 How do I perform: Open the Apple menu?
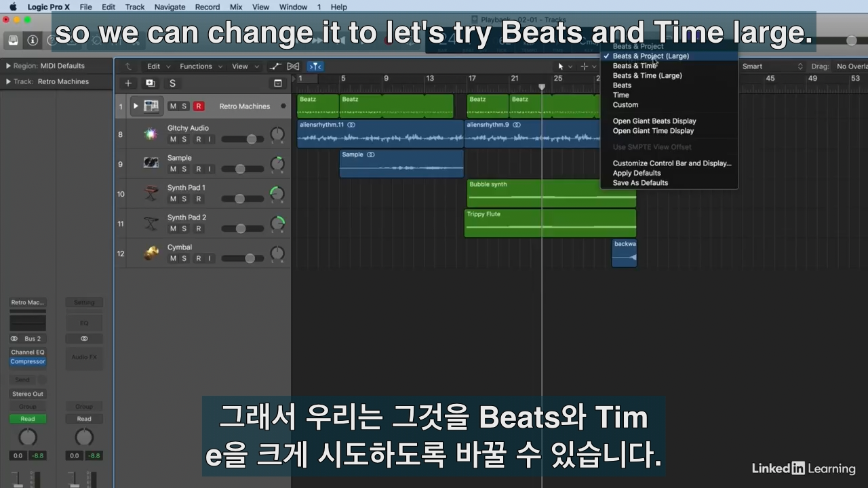13,7
